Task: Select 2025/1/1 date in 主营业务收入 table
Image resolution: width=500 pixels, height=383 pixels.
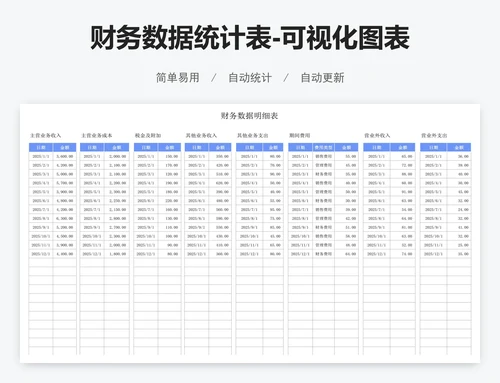Action: [x=41, y=156]
